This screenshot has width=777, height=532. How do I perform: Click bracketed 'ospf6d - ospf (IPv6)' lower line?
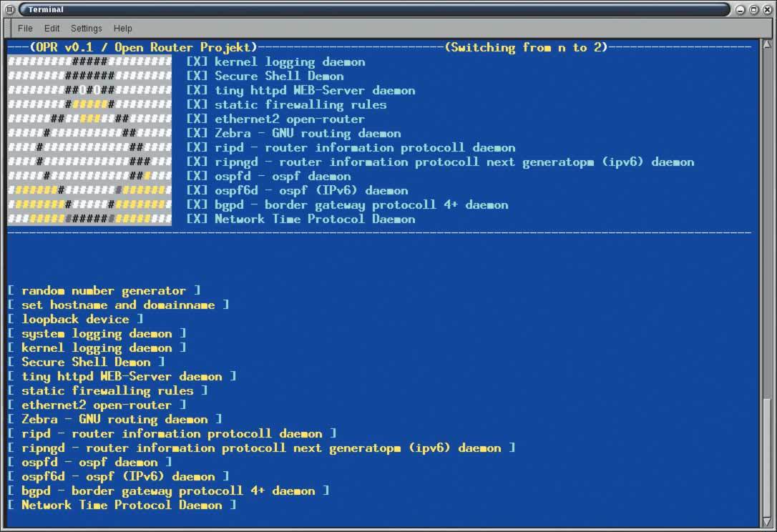click(x=119, y=476)
